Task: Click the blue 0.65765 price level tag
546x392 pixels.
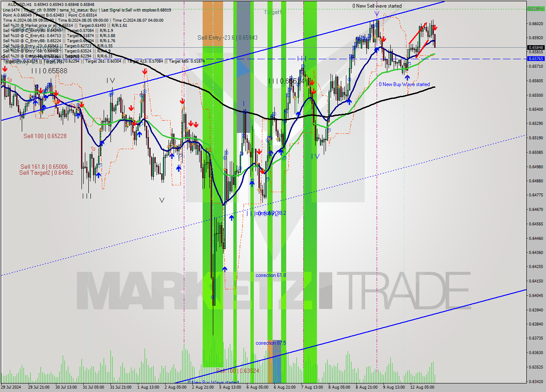Action: tap(536, 59)
